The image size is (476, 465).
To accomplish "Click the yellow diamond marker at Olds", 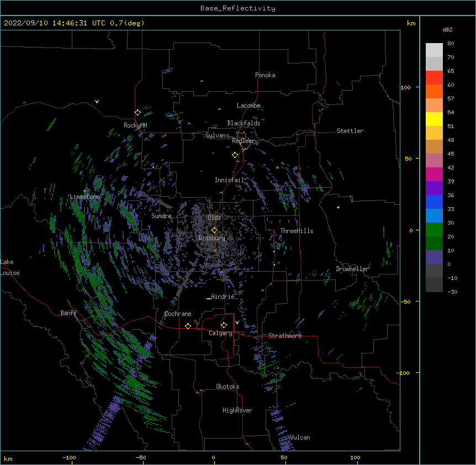I will point(214,230).
